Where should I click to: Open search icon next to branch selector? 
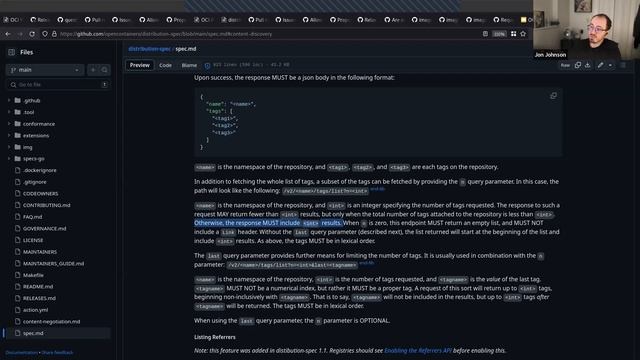(104, 70)
